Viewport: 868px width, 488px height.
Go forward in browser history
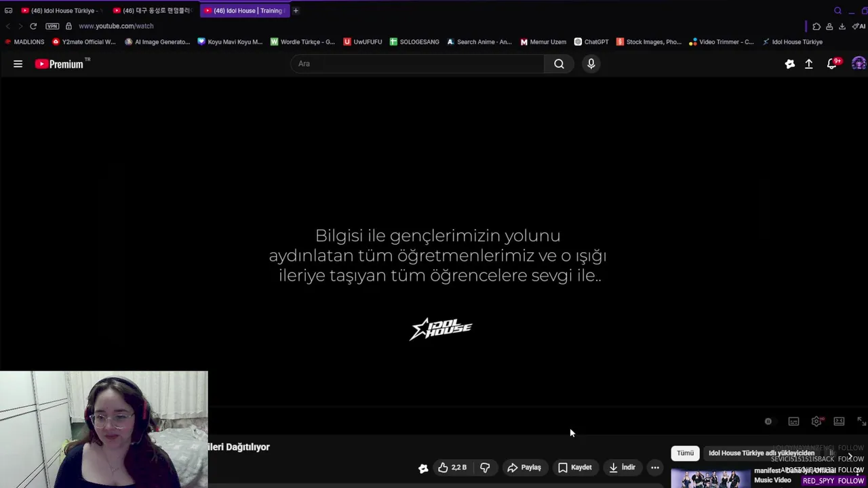coord(20,26)
